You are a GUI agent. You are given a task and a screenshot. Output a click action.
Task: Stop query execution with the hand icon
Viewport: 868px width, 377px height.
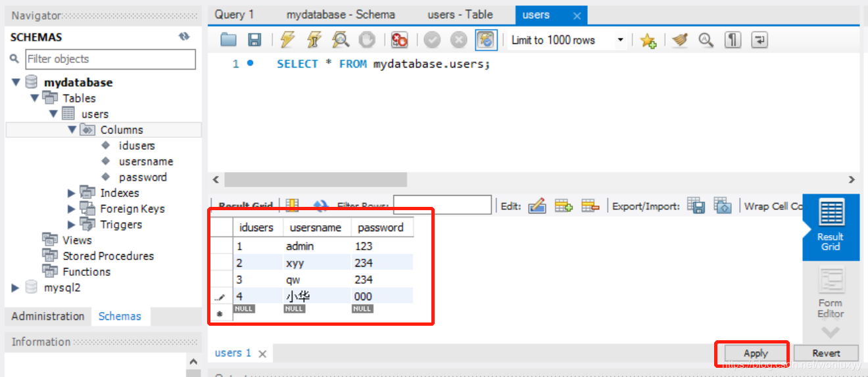click(366, 40)
